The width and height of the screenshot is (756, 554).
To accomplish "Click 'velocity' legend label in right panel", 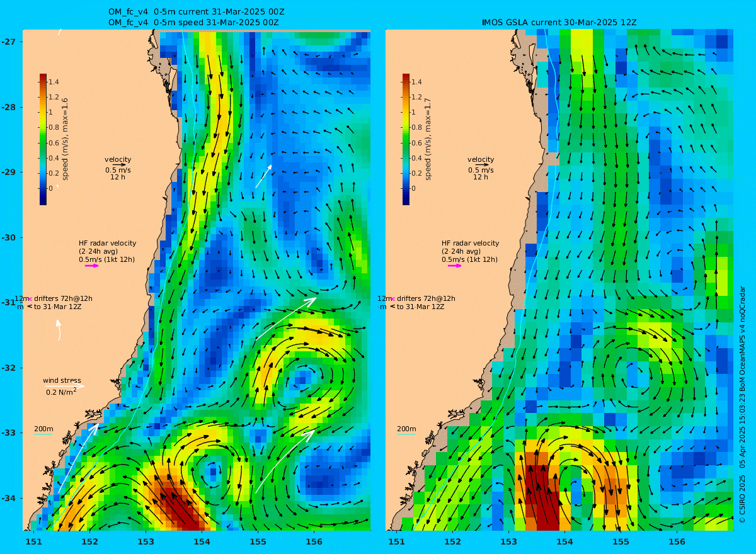I will (x=481, y=159).
